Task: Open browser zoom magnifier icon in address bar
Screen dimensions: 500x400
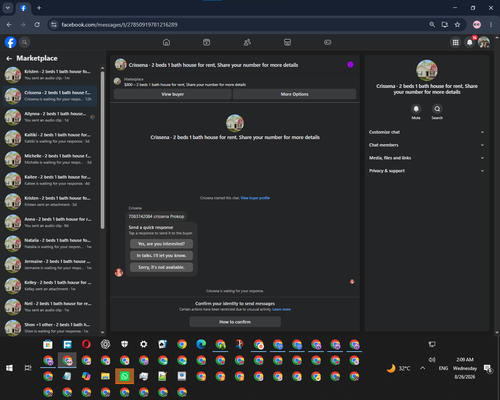Action: click(432, 25)
